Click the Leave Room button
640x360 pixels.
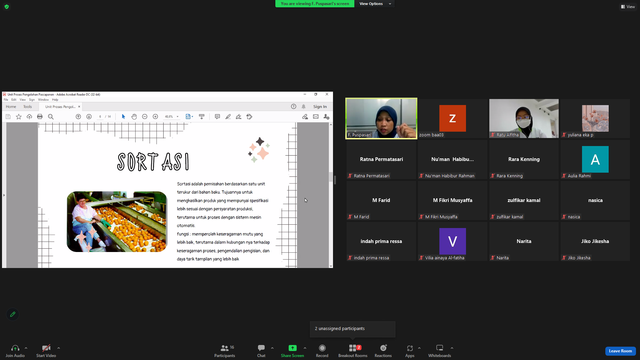click(620, 351)
